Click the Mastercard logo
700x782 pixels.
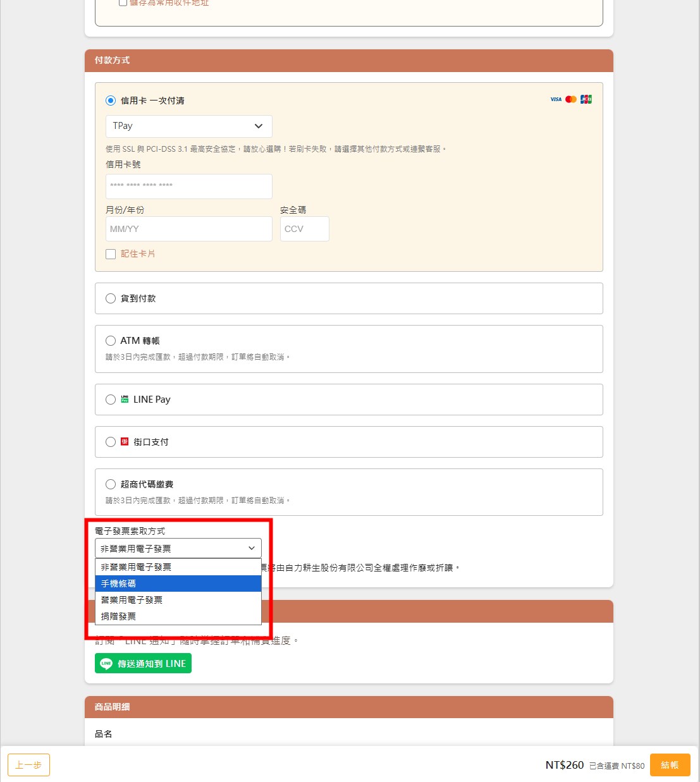point(571,99)
